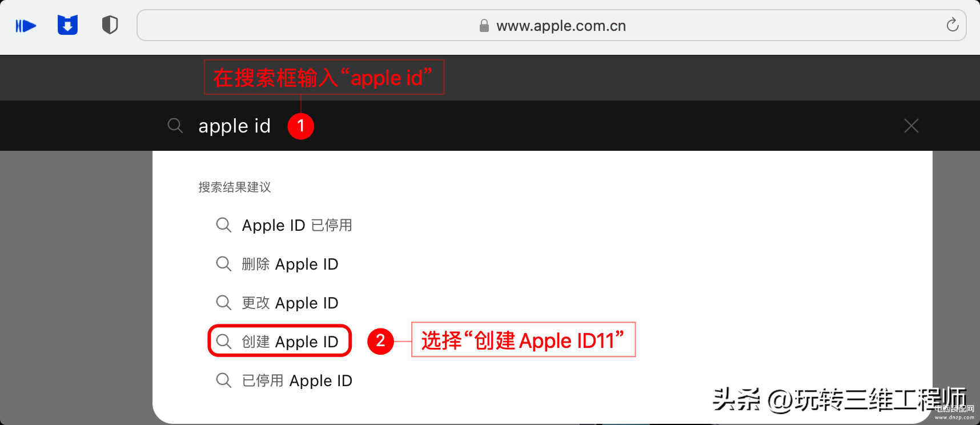The height and width of the screenshot is (425, 980).
Task: Click magnifier icon next to 更改 Apple ID
Action: coord(223,303)
